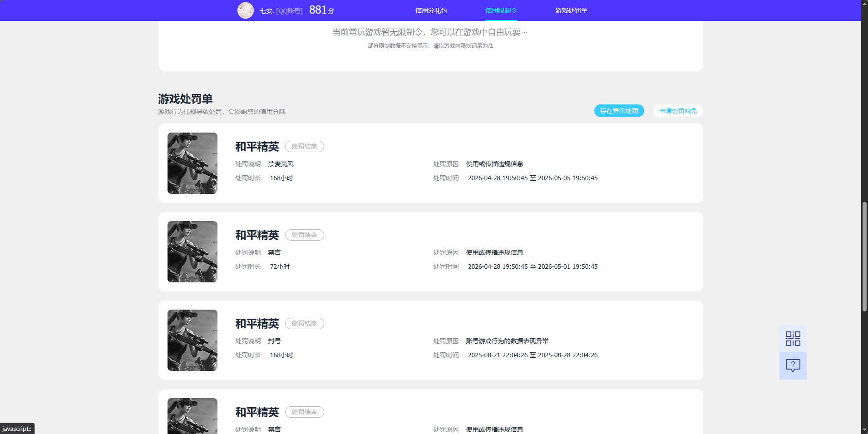Open game thumbnail in 封号 punishment card
This screenshot has width=868, height=434.
click(192, 340)
